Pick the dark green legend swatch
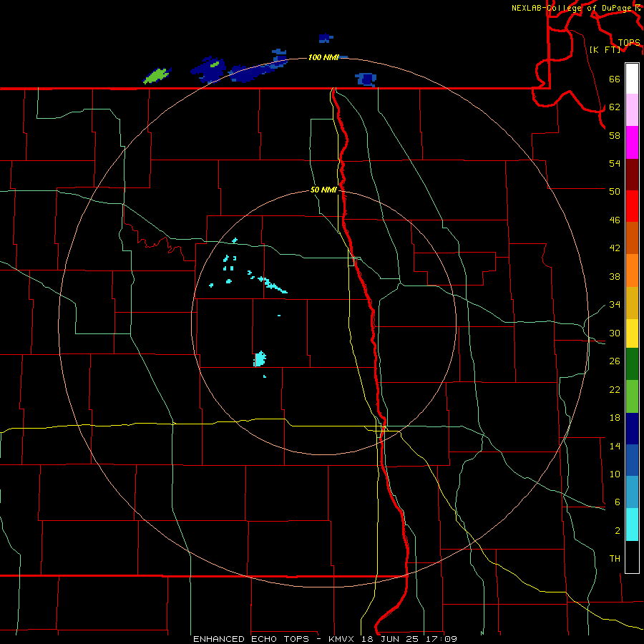644x644 pixels. tap(632, 364)
